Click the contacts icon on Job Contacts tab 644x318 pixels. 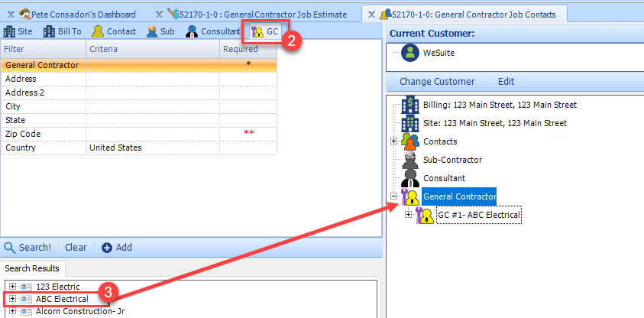[385, 15]
